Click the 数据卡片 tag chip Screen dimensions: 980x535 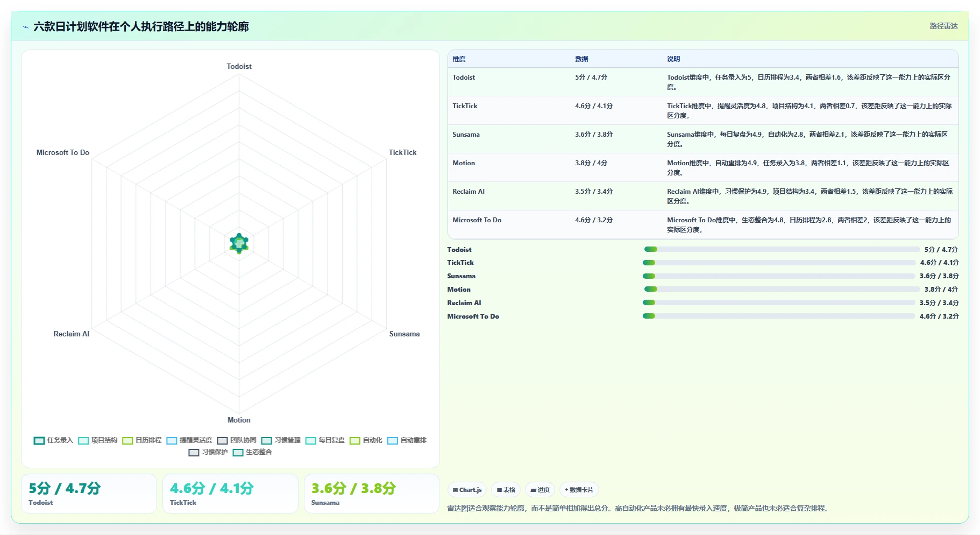pos(579,490)
